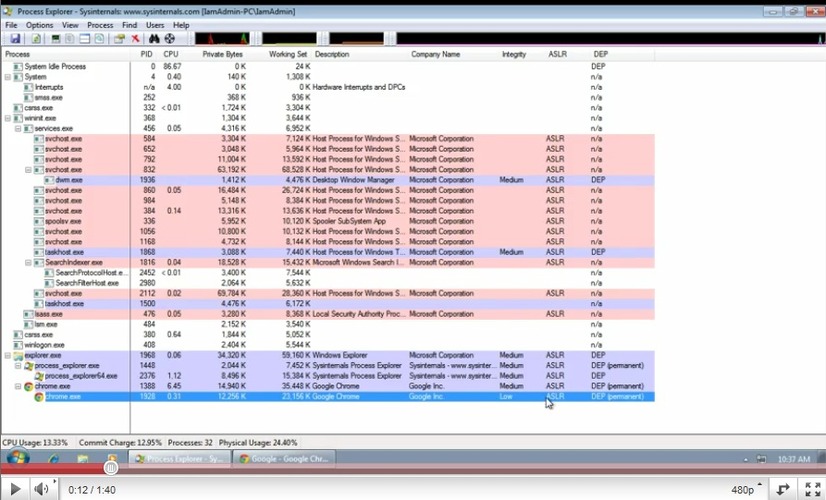The height and width of the screenshot is (500, 826).
Task: Select the SearchProtocolHost.exe process row
Action: pyautogui.click(x=328, y=273)
